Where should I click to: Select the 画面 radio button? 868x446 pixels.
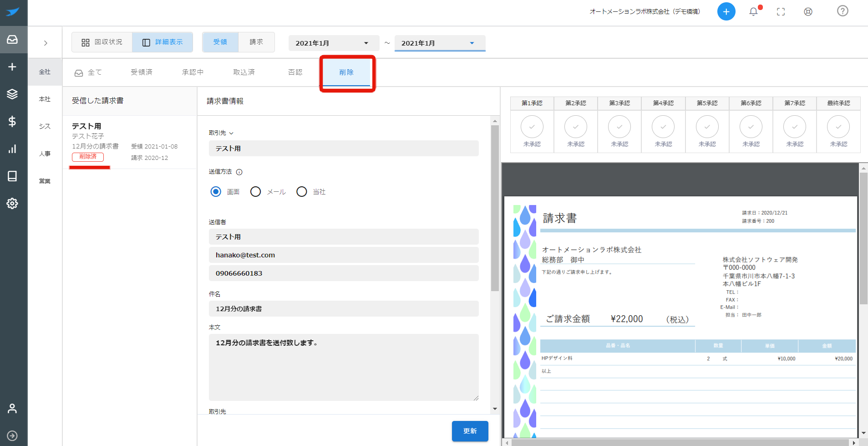216,192
